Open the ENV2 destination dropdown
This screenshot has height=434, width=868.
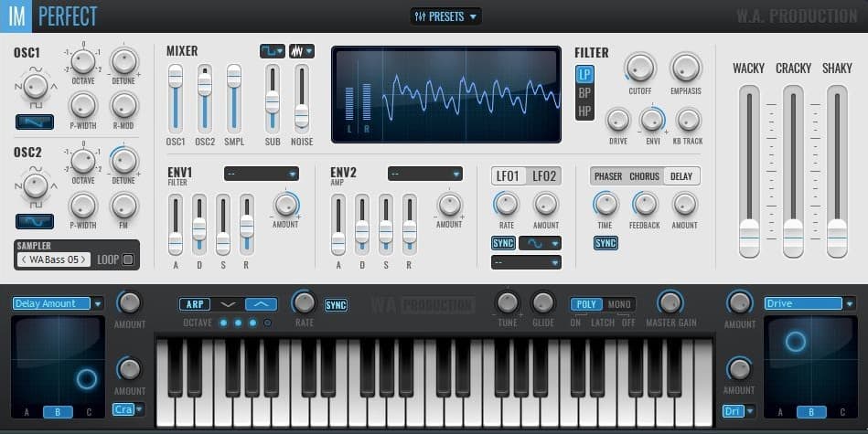[424, 175]
